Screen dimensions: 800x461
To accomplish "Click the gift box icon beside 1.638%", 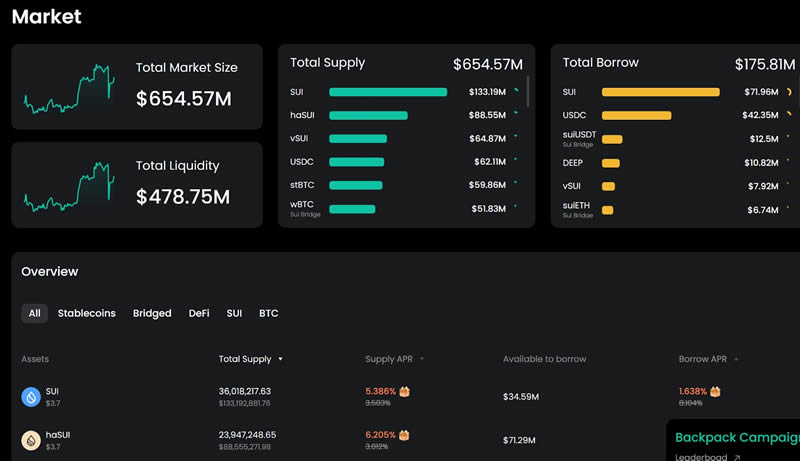I will 715,392.
